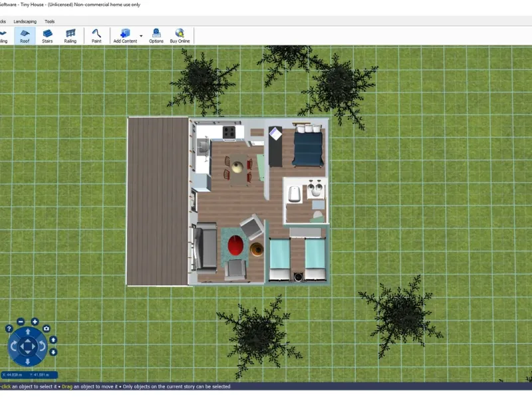Open the Landscaping menu
532x399 pixels.
click(25, 21)
